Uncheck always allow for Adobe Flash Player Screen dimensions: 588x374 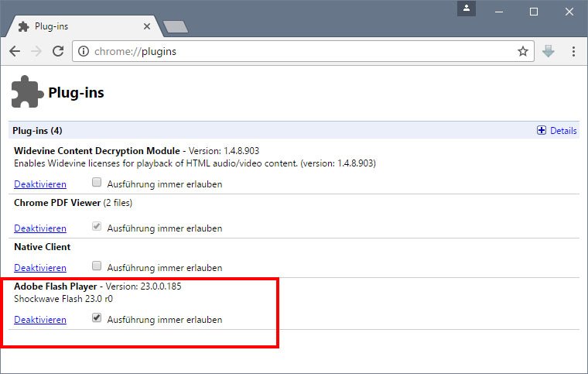click(x=97, y=318)
